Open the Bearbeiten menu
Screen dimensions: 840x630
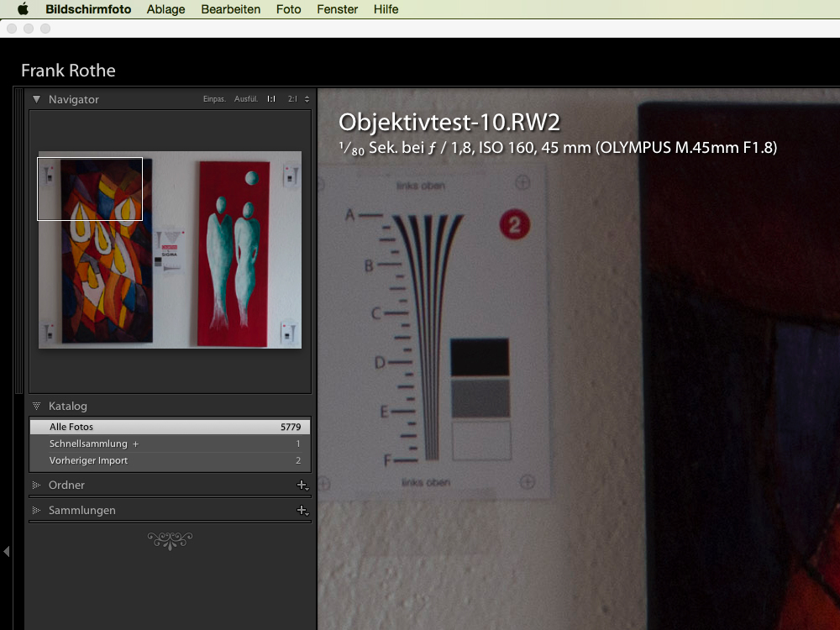(230, 9)
